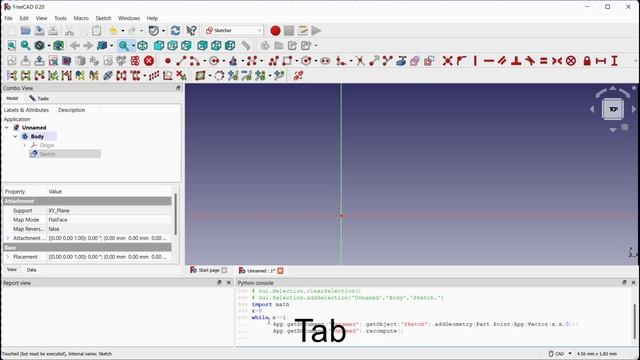640x360 pixels.
Task: Switch to the Tasks tab
Action: point(39,98)
